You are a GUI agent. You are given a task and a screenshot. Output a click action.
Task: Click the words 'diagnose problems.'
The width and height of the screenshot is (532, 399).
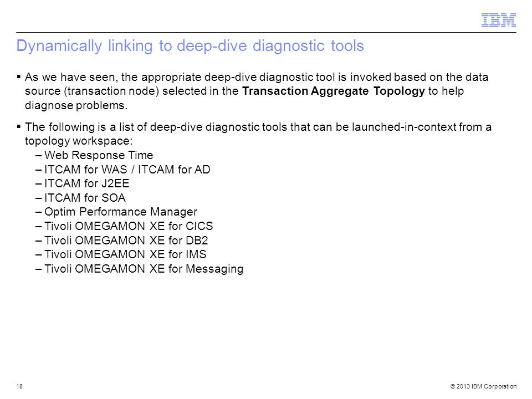(76, 105)
